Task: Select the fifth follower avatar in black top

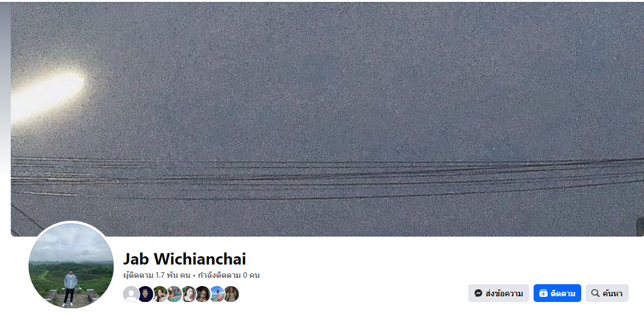Action: tap(188, 294)
